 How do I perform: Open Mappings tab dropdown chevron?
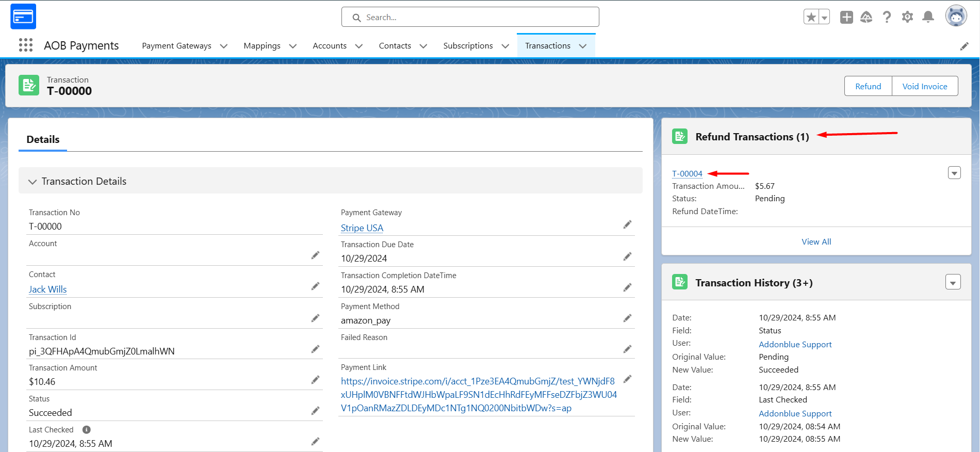click(293, 46)
